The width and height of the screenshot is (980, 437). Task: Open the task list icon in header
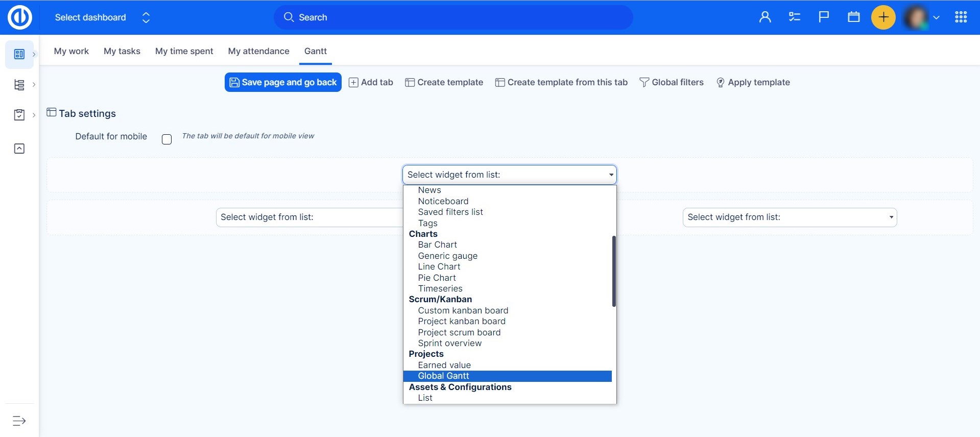(794, 17)
